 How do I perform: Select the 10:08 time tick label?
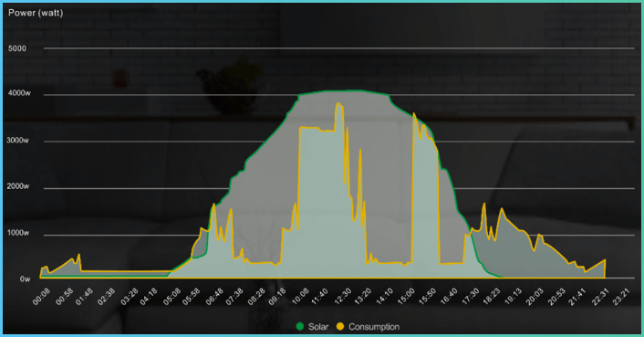[x=300, y=297]
